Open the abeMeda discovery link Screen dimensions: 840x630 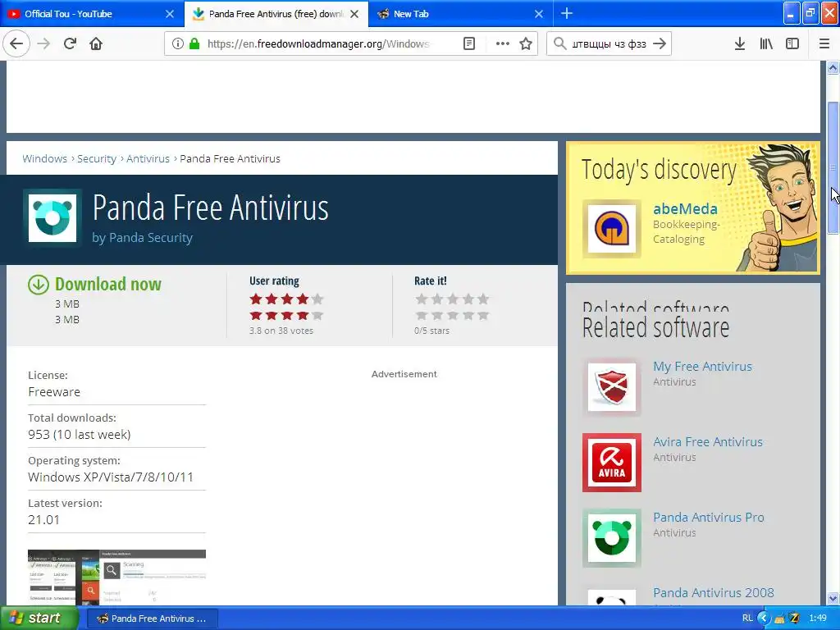[685, 208]
